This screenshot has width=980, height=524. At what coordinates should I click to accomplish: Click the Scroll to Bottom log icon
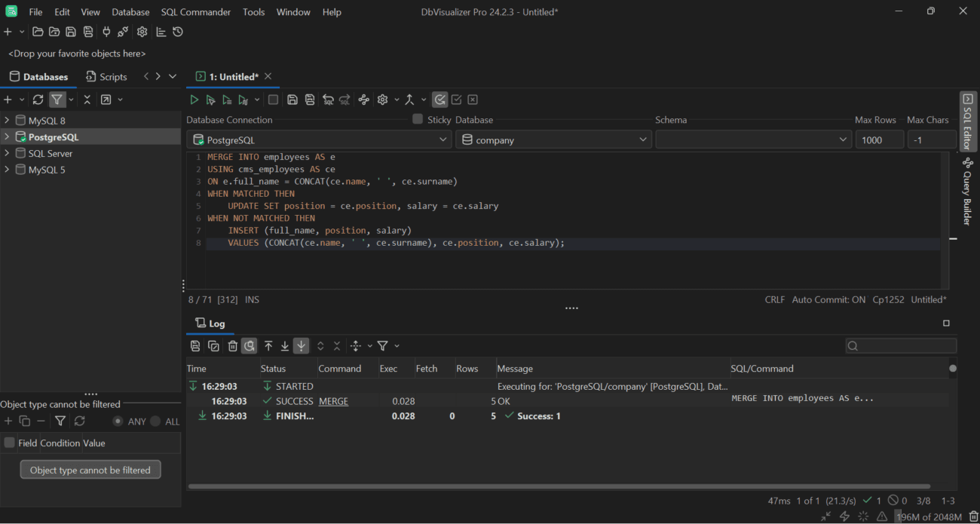pyautogui.click(x=284, y=345)
